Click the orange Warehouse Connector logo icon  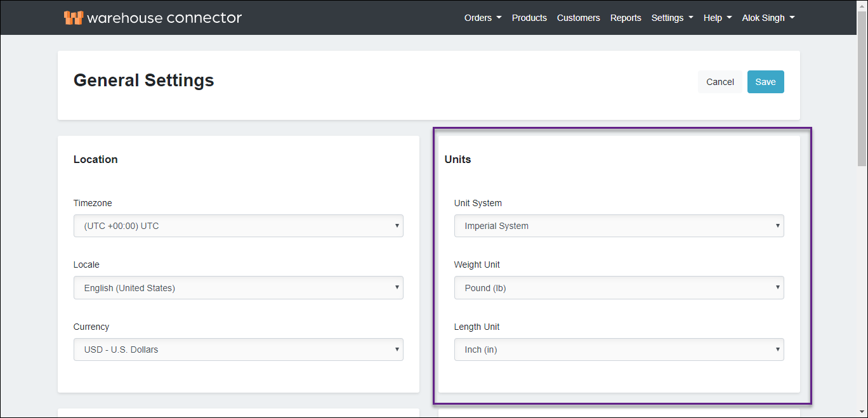[74, 18]
